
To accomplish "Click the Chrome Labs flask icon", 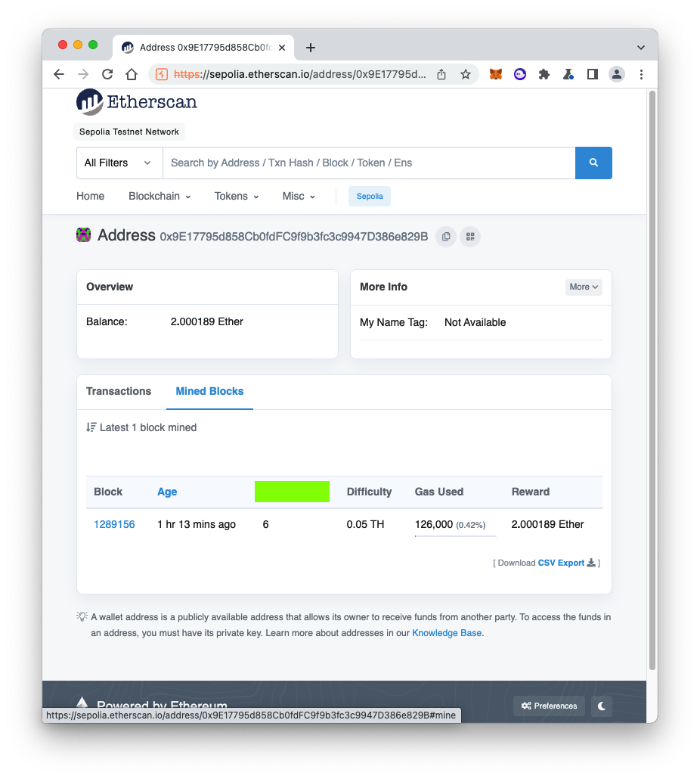I will click(x=568, y=75).
